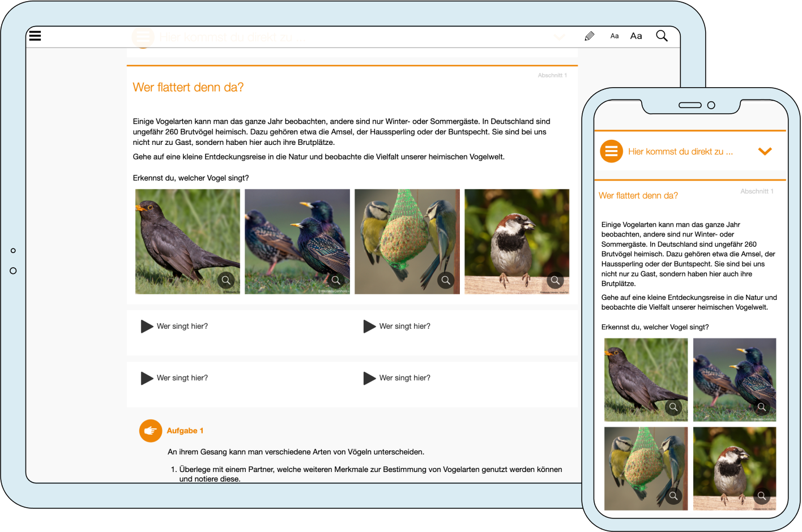This screenshot has height=532, width=802.
Task: Play the top-left 'Wer singt hier?' audio
Action: (147, 327)
